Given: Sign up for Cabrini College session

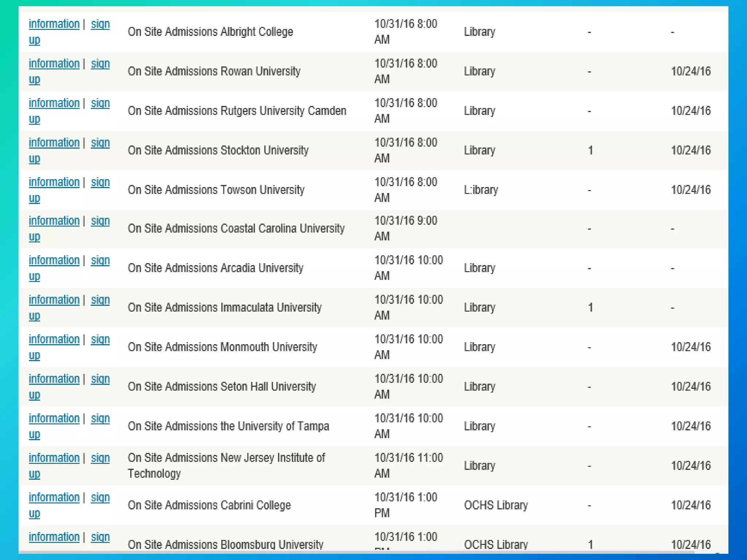Looking at the screenshot, I should [x=100, y=498].
